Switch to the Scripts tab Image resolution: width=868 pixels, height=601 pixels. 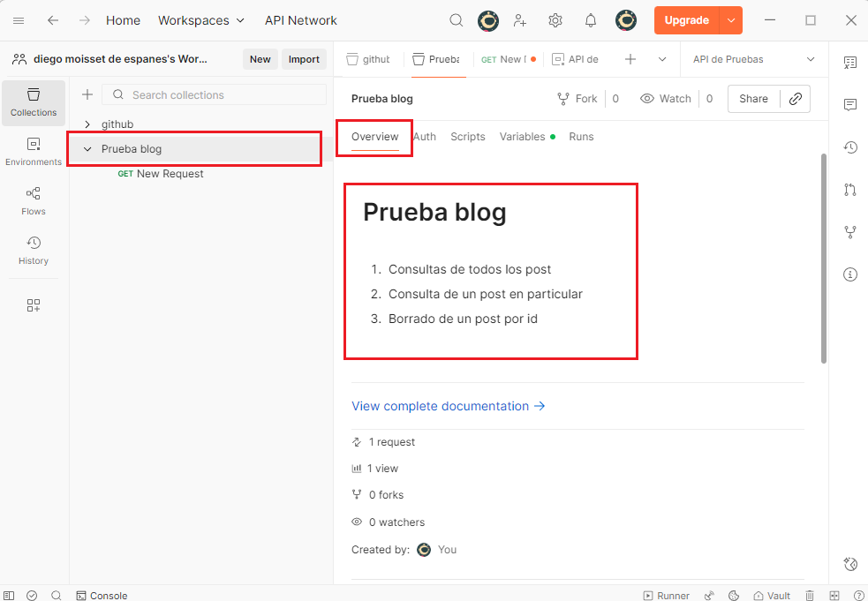pos(467,137)
